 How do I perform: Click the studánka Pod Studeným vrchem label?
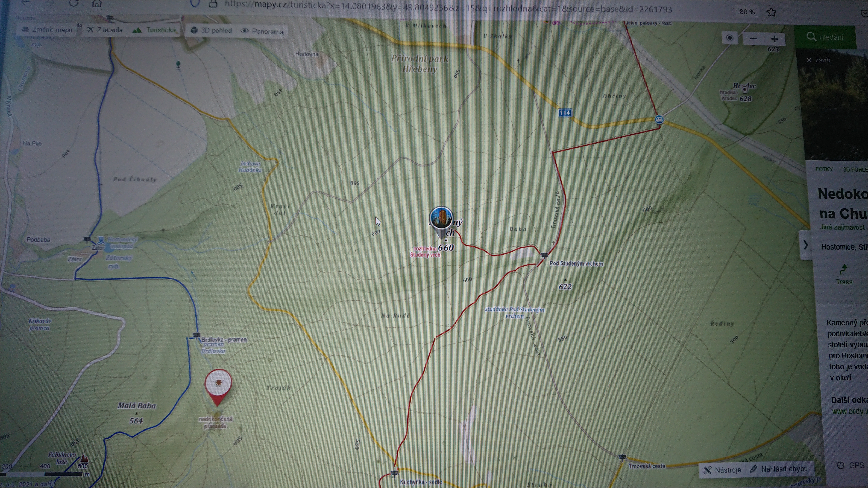tap(515, 313)
